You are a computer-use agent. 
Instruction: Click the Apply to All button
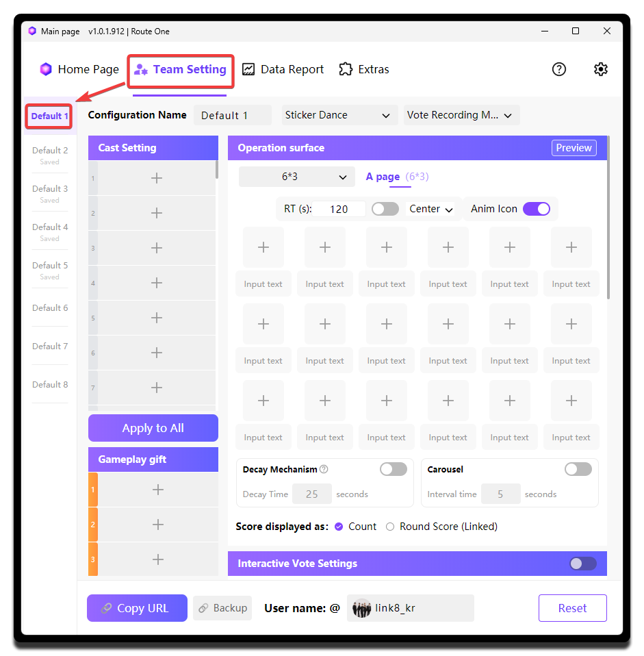tap(153, 428)
